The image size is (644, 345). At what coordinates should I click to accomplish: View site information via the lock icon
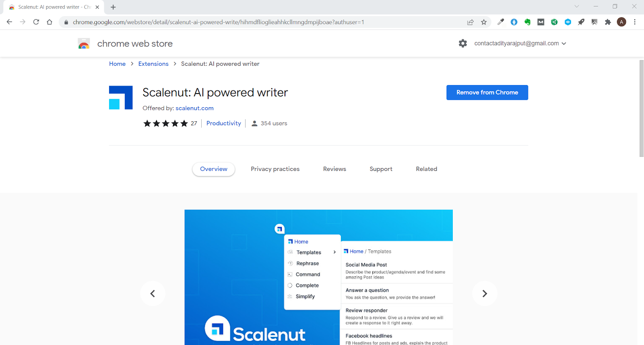tap(66, 22)
